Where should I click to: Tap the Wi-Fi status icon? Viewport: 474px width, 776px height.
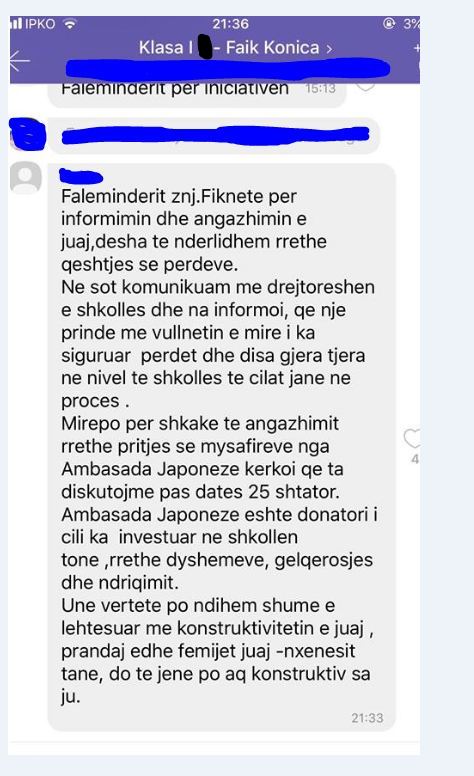pyautogui.click(x=71, y=23)
